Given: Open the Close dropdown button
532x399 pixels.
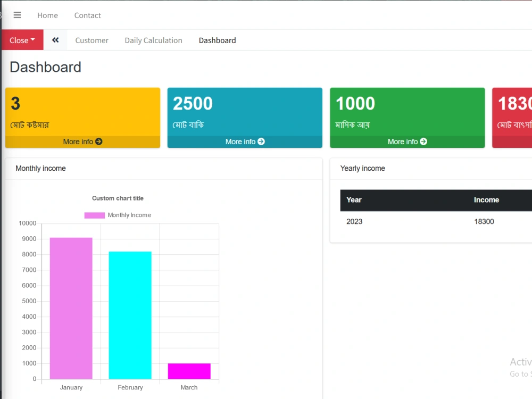Looking at the screenshot, I should tap(22, 40).
